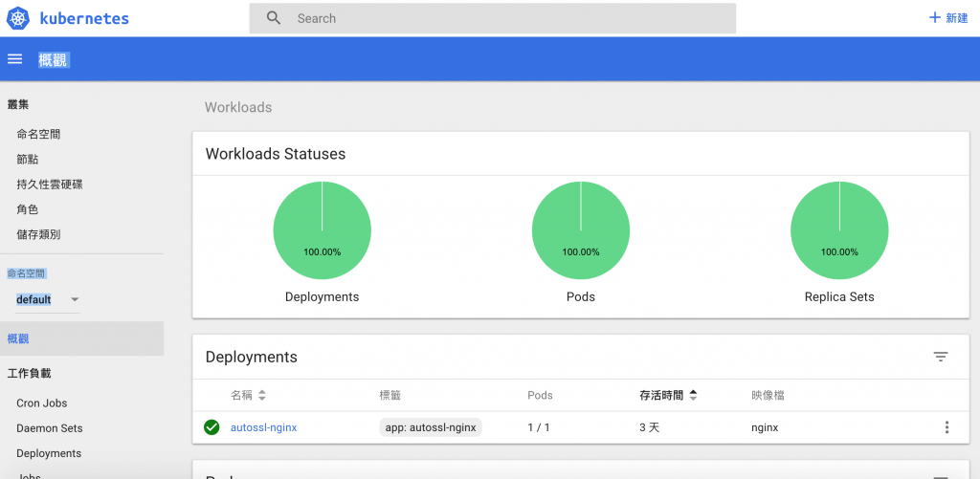Click the green status check for autossl-nginx
The width and height of the screenshot is (980, 479).
pyautogui.click(x=212, y=427)
